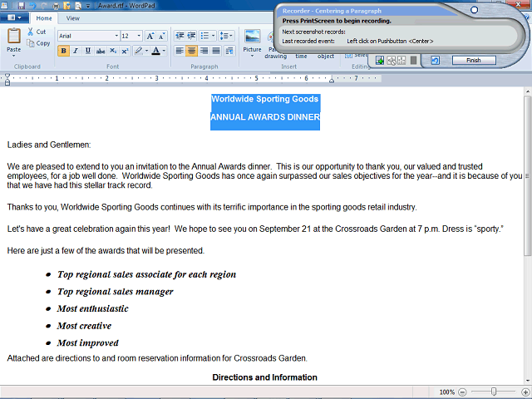
Task: Click the Save icon in quick access toolbar
Action: pyautogui.click(x=21, y=6)
